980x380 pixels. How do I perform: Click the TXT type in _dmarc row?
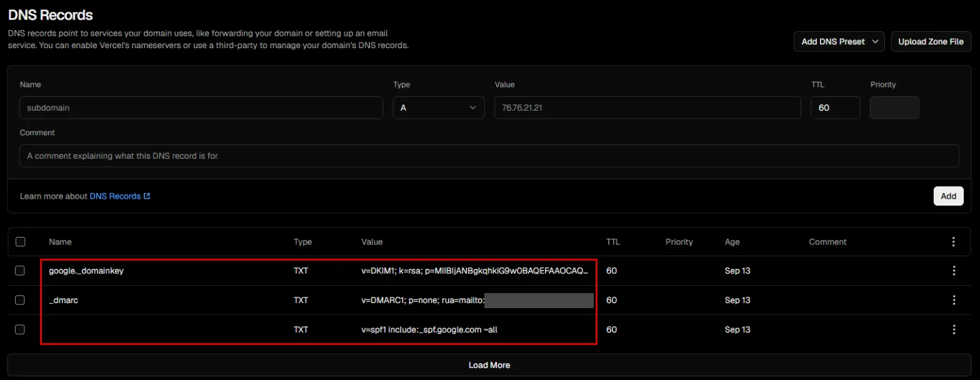click(301, 300)
